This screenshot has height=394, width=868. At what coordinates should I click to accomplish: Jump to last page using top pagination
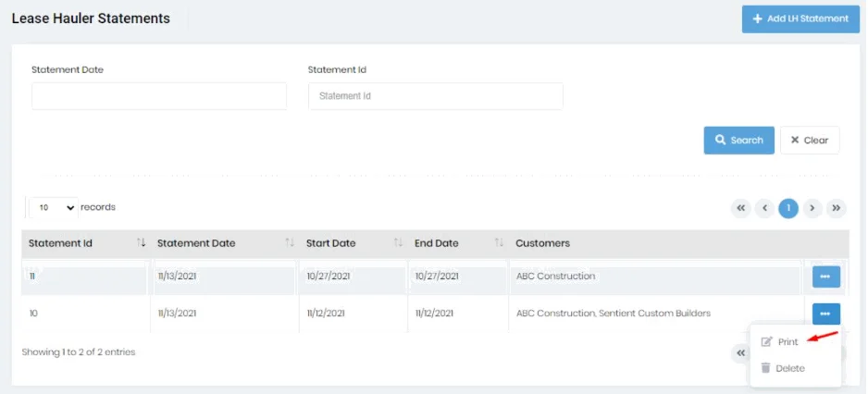(x=837, y=208)
